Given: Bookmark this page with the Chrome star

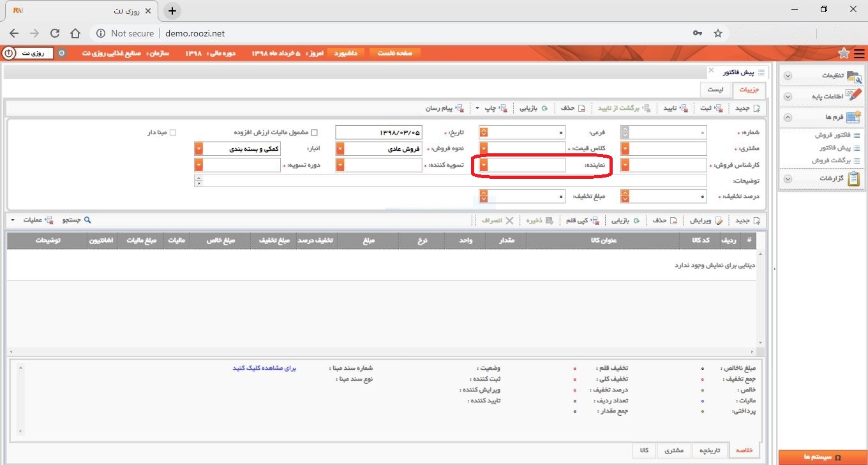Looking at the screenshot, I should click(x=718, y=33).
